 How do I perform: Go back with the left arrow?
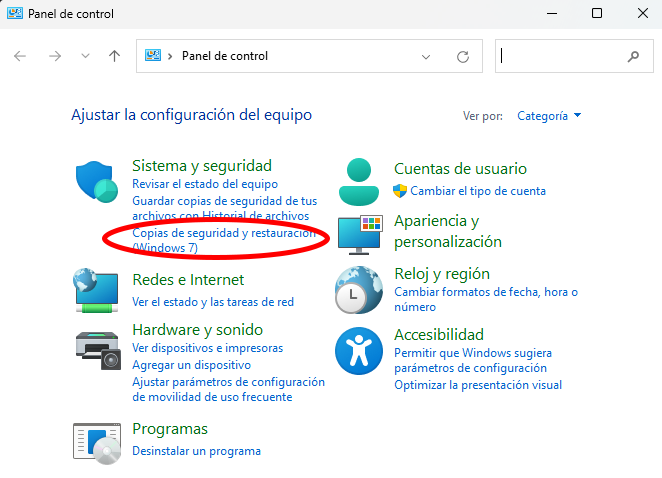[20, 56]
